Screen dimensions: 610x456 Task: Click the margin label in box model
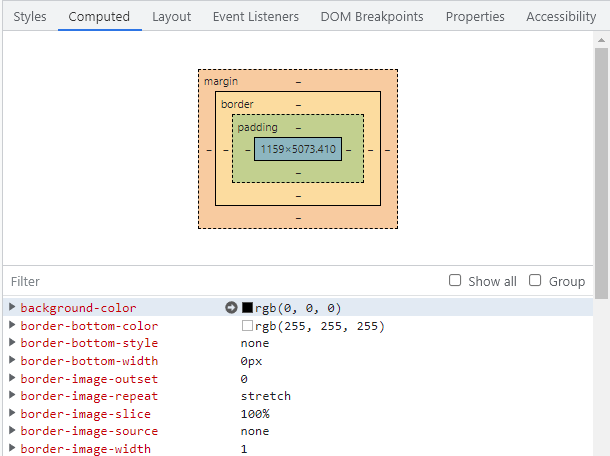click(x=221, y=81)
